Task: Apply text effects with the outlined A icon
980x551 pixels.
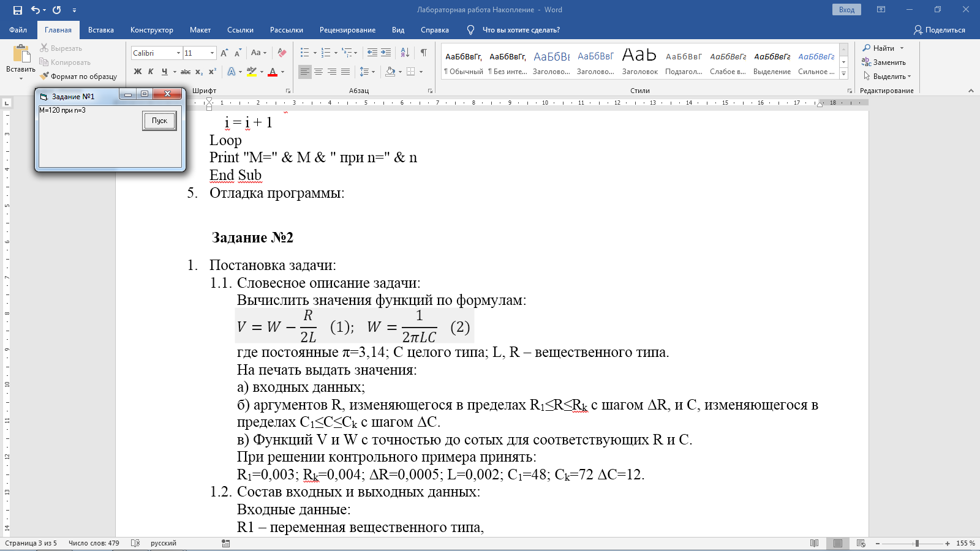Action: coord(232,72)
